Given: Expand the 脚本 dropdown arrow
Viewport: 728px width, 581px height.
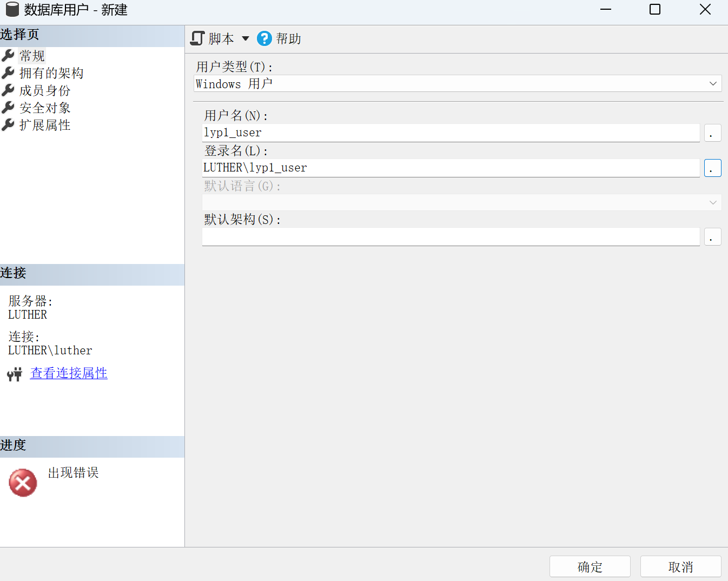Looking at the screenshot, I should pyautogui.click(x=246, y=38).
